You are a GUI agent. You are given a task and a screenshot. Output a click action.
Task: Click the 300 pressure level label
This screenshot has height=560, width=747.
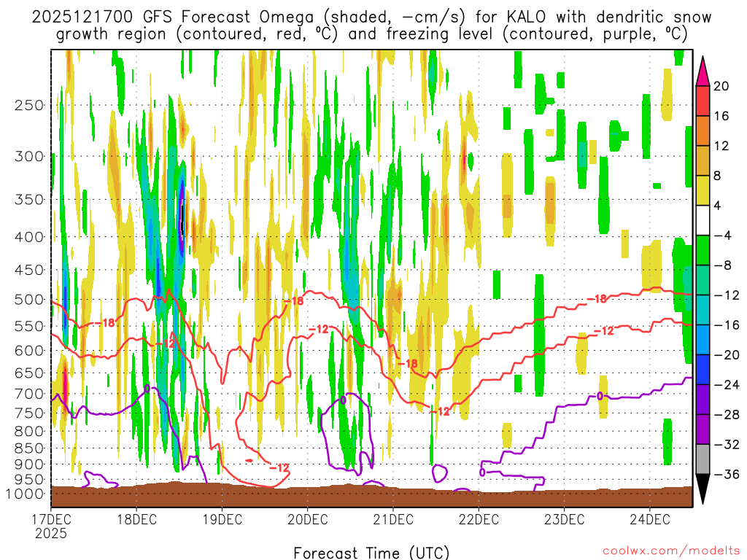(29, 156)
